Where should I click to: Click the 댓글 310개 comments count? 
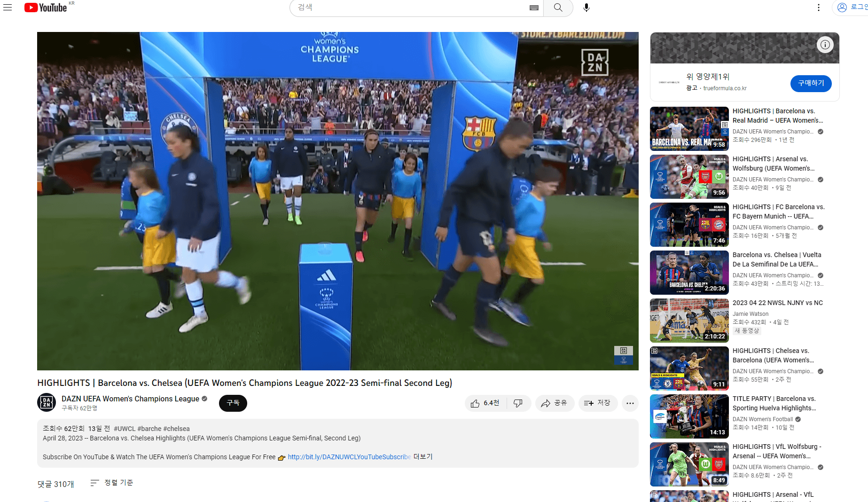(x=55, y=484)
